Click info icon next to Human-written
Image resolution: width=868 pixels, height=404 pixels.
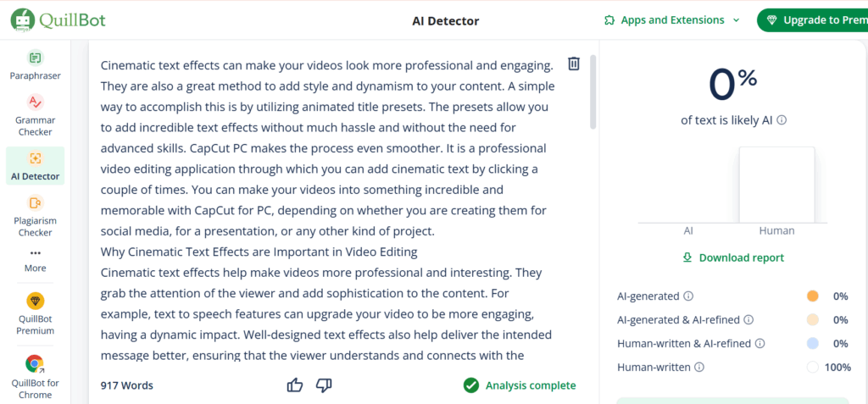tap(699, 367)
